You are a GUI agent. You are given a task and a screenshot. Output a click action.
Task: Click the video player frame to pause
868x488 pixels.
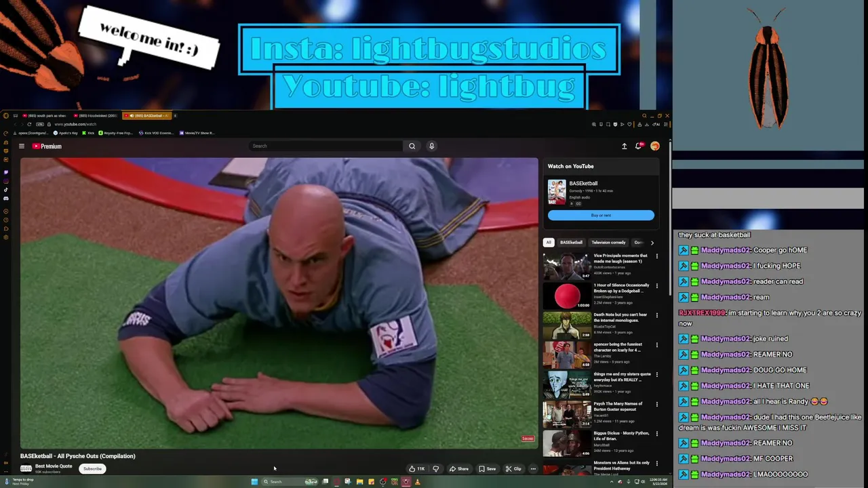(279, 302)
